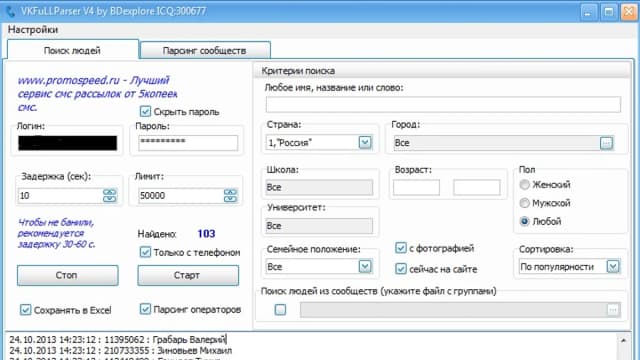
Task: Switch to Парсинг сообществ tab
Action: point(205,51)
